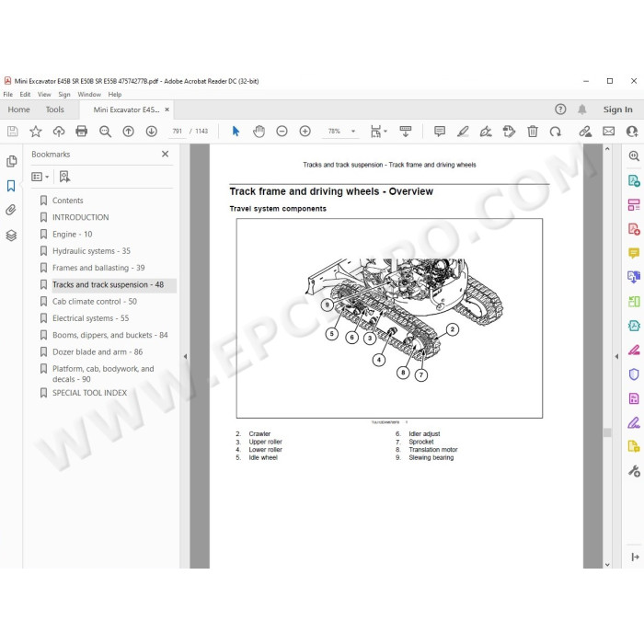Screen dimensions: 644x644
Task: Open the File menu
Action: (x=7, y=95)
